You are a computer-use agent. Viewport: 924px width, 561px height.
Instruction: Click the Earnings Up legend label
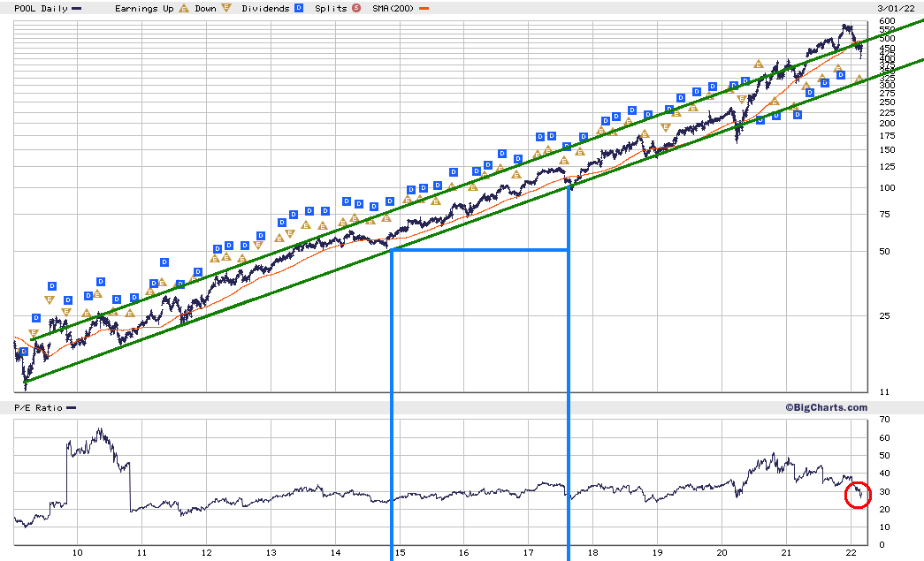[x=144, y=9]
